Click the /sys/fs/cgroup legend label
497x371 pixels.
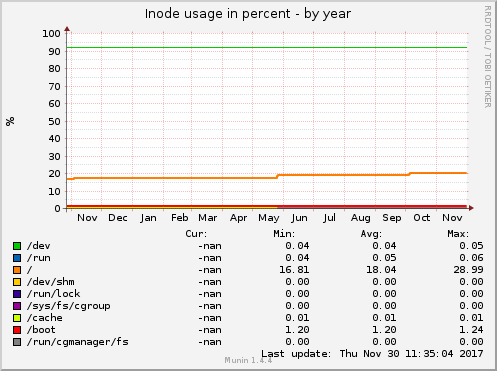point(69,306)
